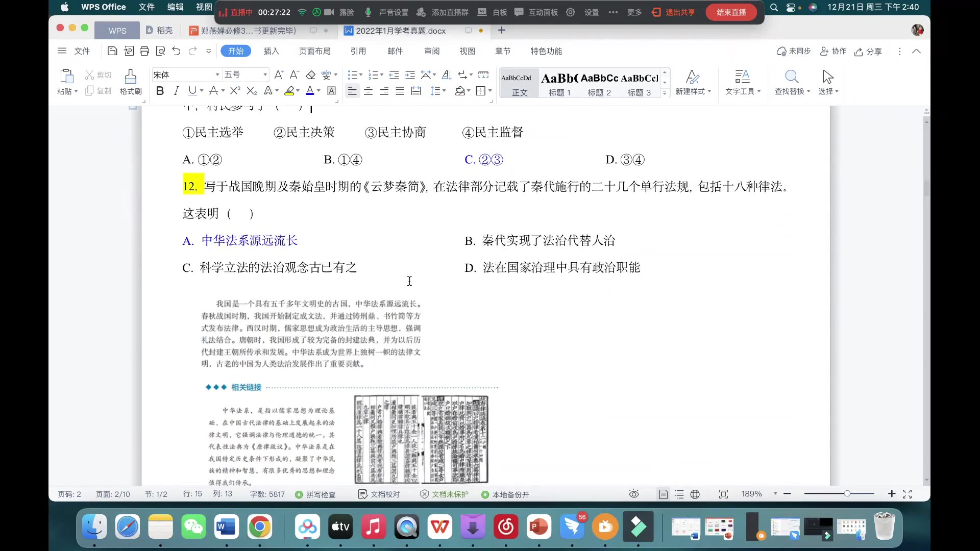Add a new document tab
Image resolution: width=980 pixels, height=551 pixels.
pyautogui.click(x=502, y=31)
